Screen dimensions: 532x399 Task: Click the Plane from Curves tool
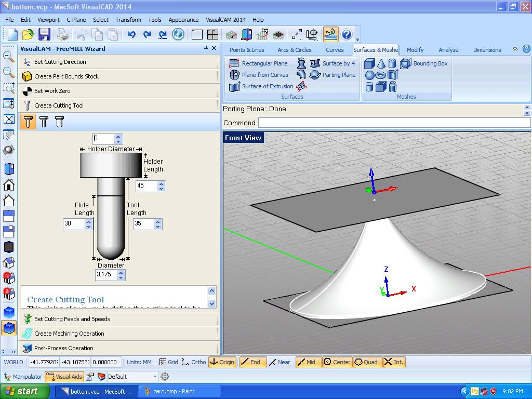click(259, 75)
